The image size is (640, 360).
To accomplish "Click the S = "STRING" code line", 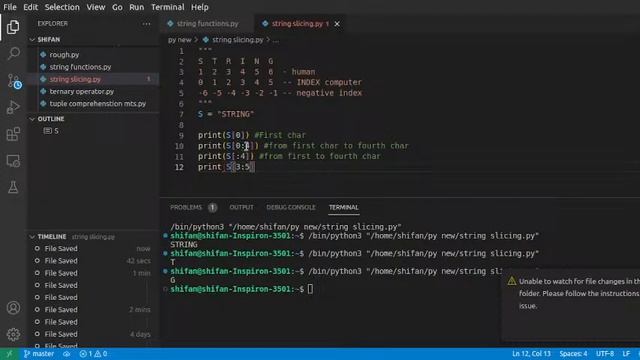I will pos(226,114).
